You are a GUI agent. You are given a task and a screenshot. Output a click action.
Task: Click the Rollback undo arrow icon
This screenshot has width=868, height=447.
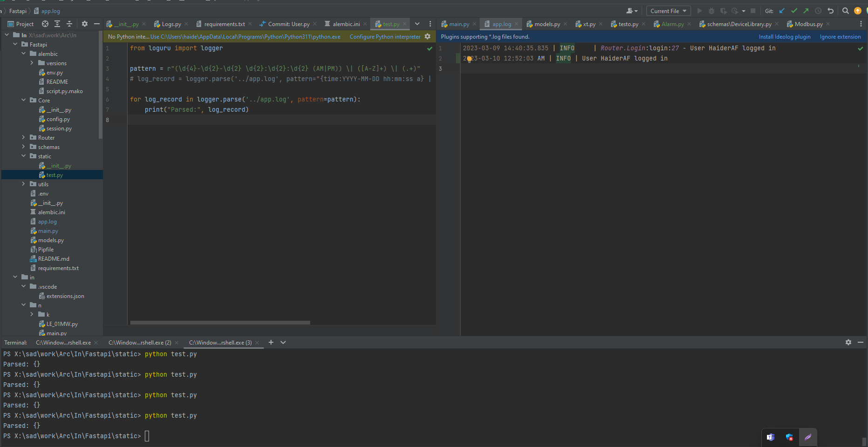click(x=830, y=11)
